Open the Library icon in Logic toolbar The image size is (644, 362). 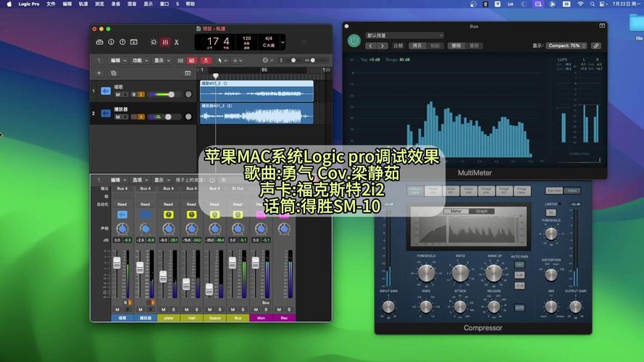tap(99, 42)
